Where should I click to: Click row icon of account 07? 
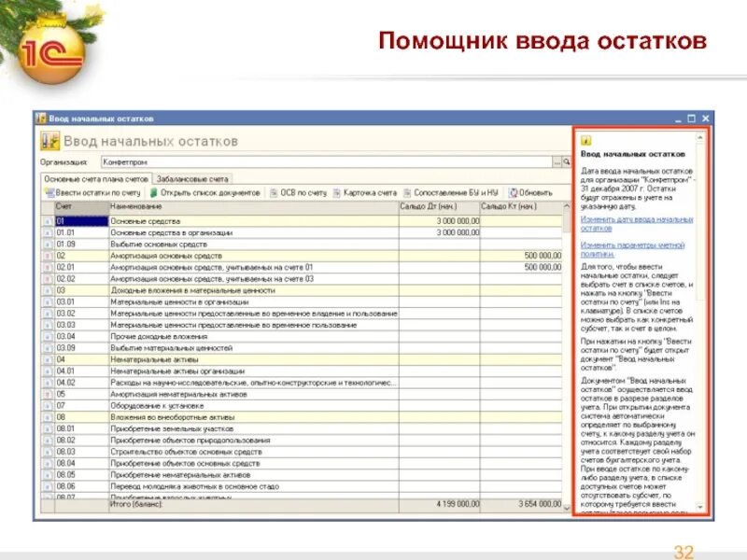tap(48, 406)
